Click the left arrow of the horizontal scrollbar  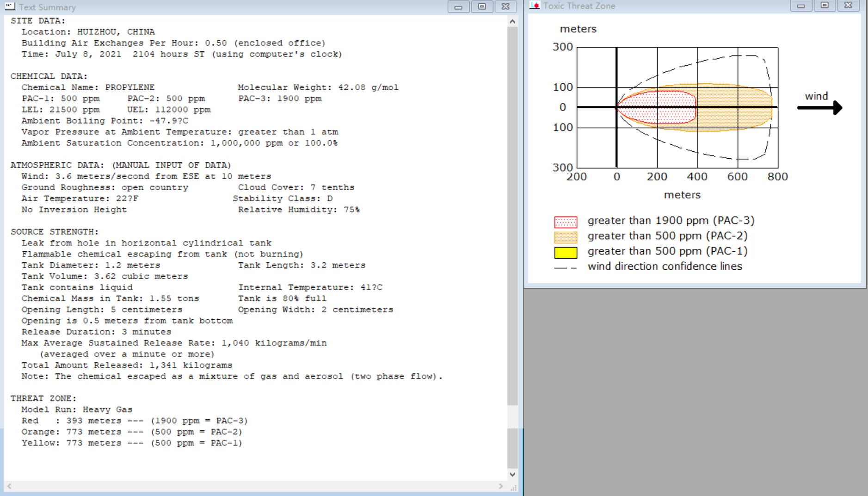[9, 486]
